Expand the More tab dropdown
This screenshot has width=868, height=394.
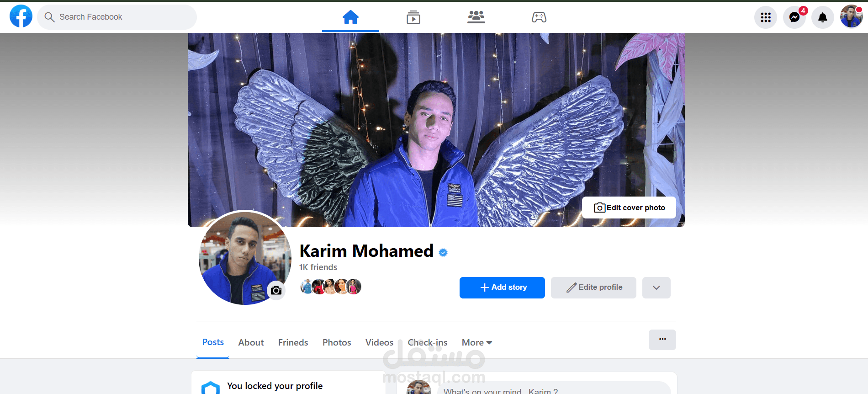point(477,342)
